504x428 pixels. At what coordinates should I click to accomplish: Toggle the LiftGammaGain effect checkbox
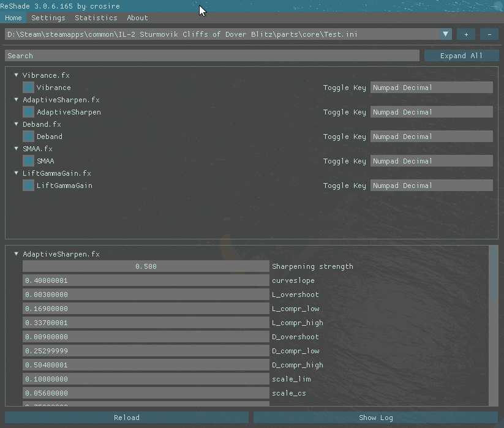pos(28,186)
